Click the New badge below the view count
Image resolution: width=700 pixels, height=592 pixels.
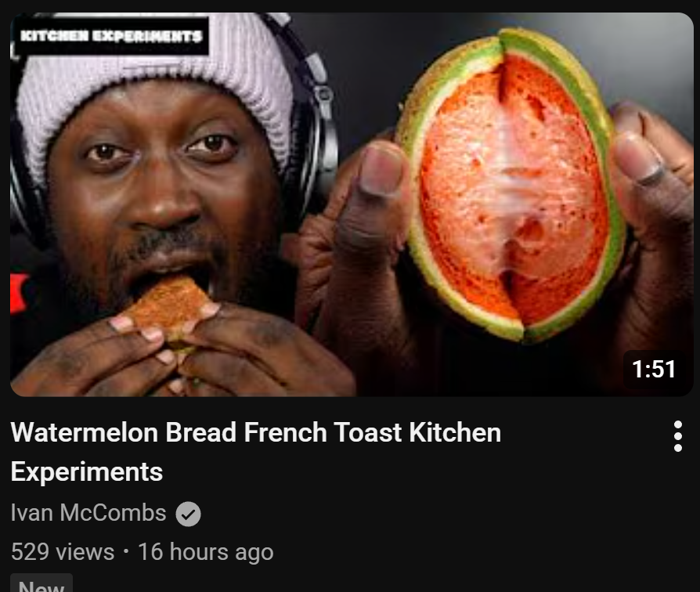coord(41,584)
